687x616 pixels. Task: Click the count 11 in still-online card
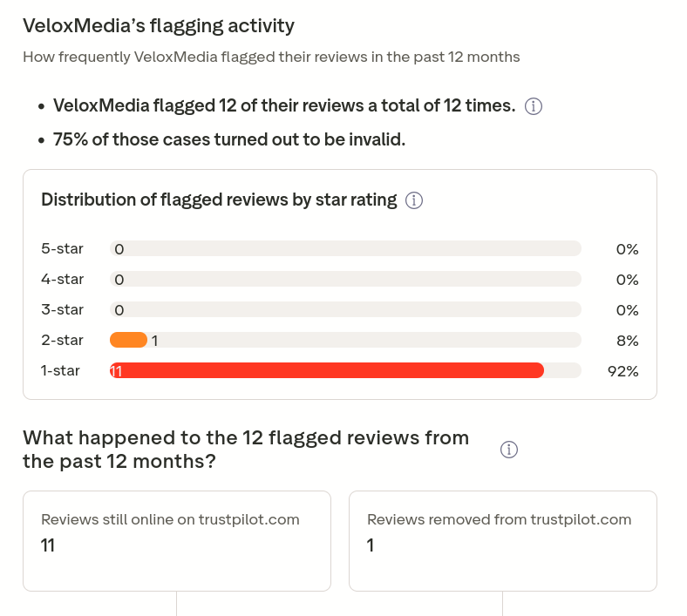coord(48,545)
